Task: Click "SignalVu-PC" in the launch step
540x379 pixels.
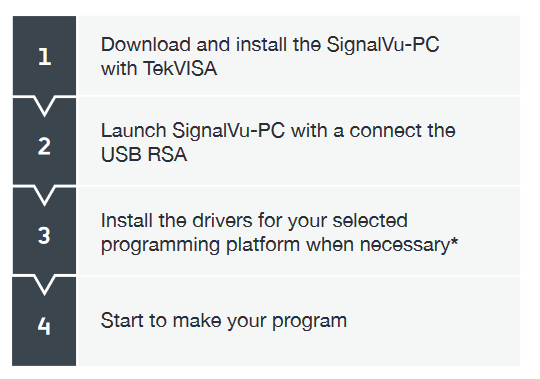Action: coord(228,131)
